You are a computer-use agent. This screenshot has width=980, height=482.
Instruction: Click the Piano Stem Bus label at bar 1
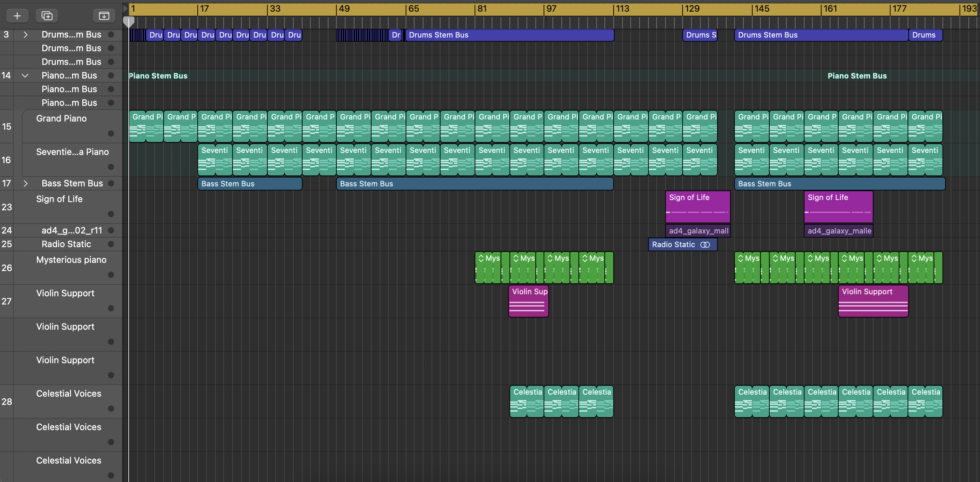pos(158,76)
